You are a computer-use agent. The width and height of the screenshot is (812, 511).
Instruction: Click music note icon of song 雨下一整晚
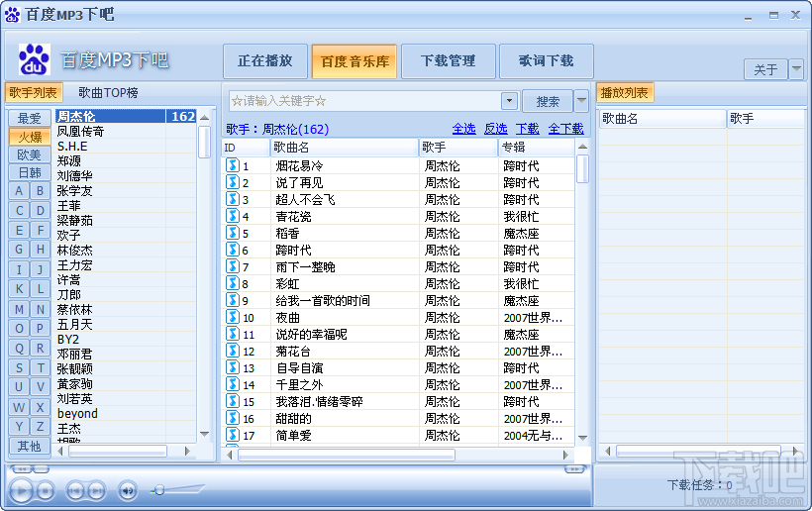point(233,266)
